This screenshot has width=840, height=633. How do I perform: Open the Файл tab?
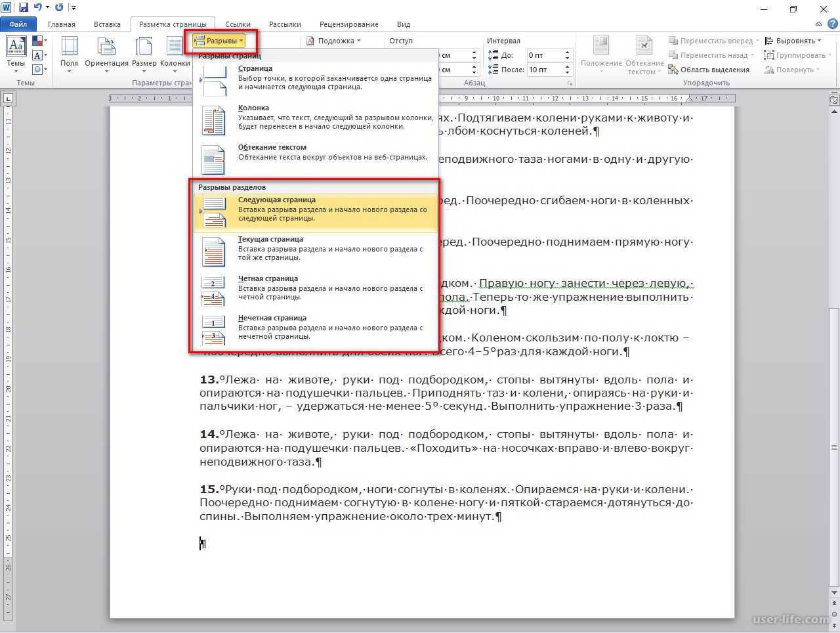coord(18,24)
